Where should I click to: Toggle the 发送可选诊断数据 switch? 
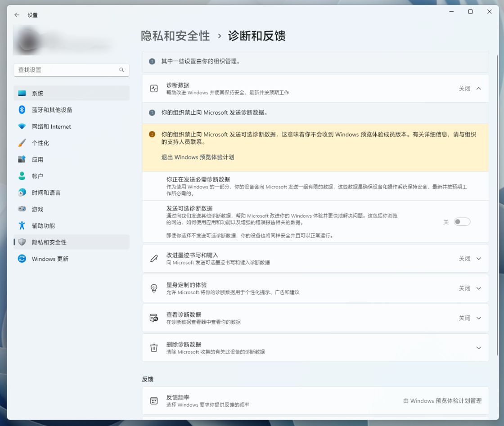tap(462, 222)
